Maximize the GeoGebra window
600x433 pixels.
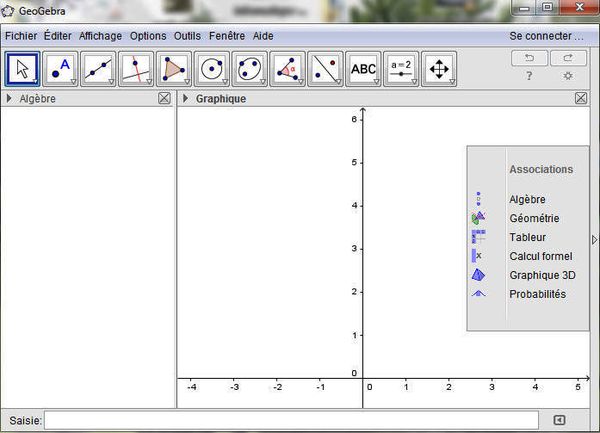click(548, 7)
